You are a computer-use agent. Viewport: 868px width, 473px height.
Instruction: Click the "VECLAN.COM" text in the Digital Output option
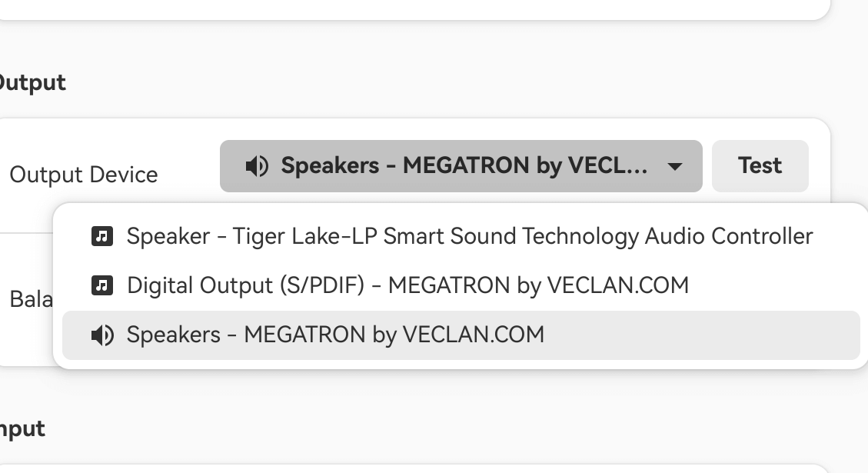pyautogui.click(x=617, y=285)
